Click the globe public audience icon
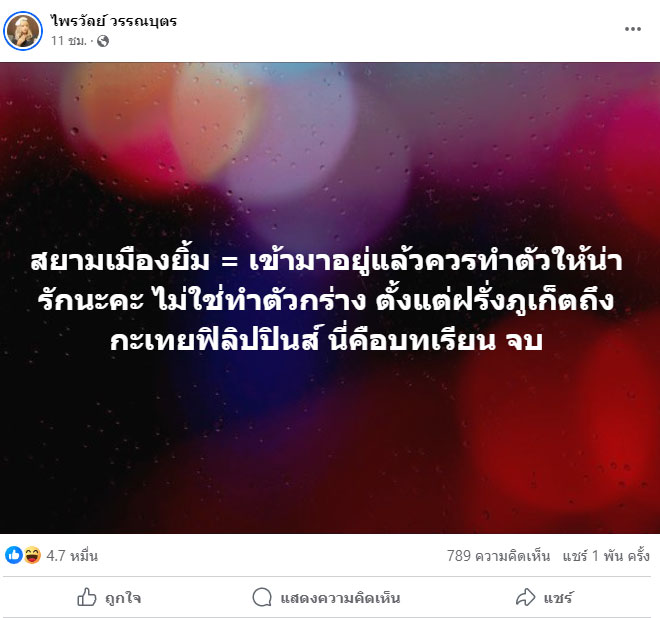This screenshot has height=618, width=660. pyautogui.click(x=103, y=41)
